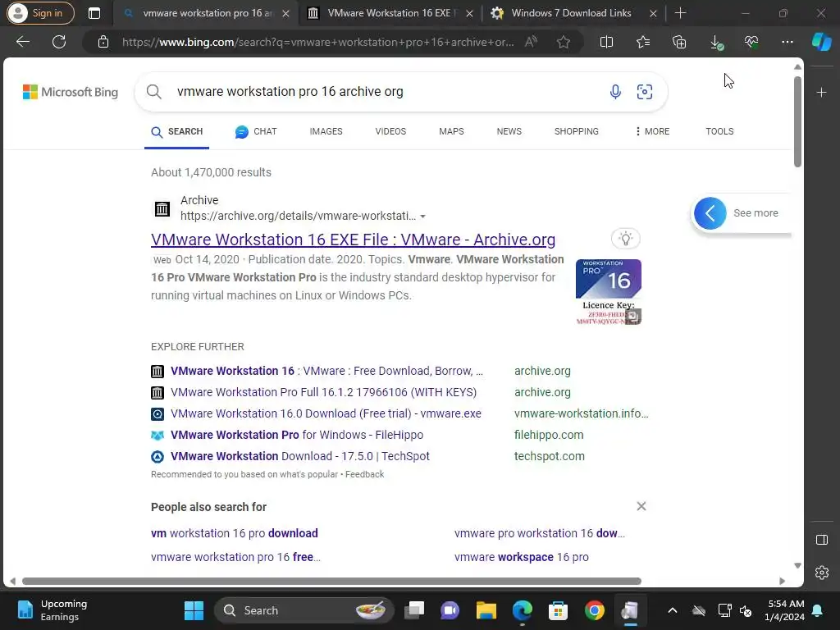This screenshot has width=840, height=630.
Task: Open sidebar settings gear icon
Action: pyautogui.click(x=822, y=573)
